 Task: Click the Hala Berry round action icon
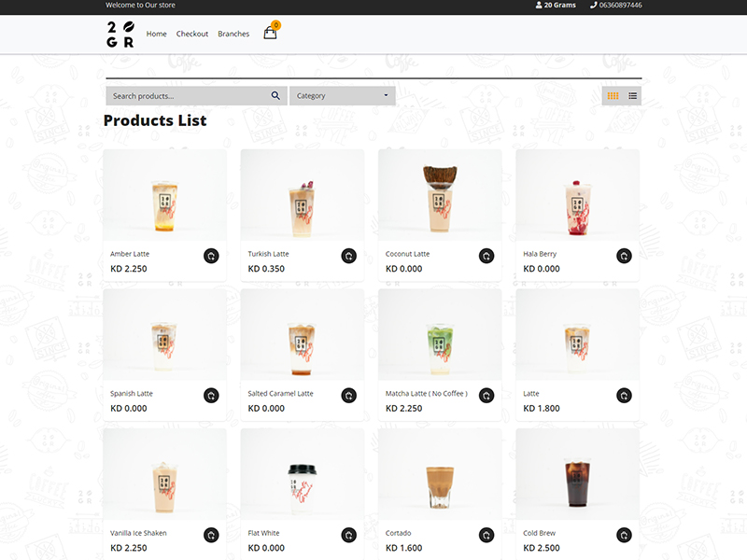pos(624,256)
